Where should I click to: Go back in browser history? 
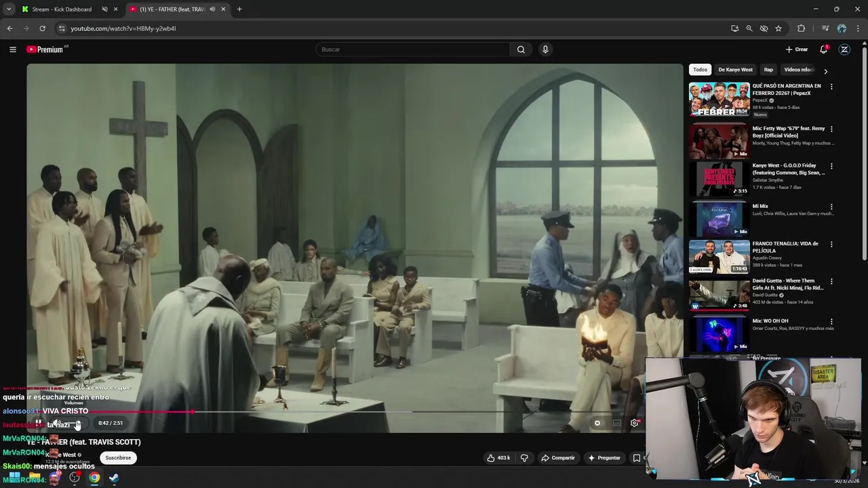tap(9, 28)
